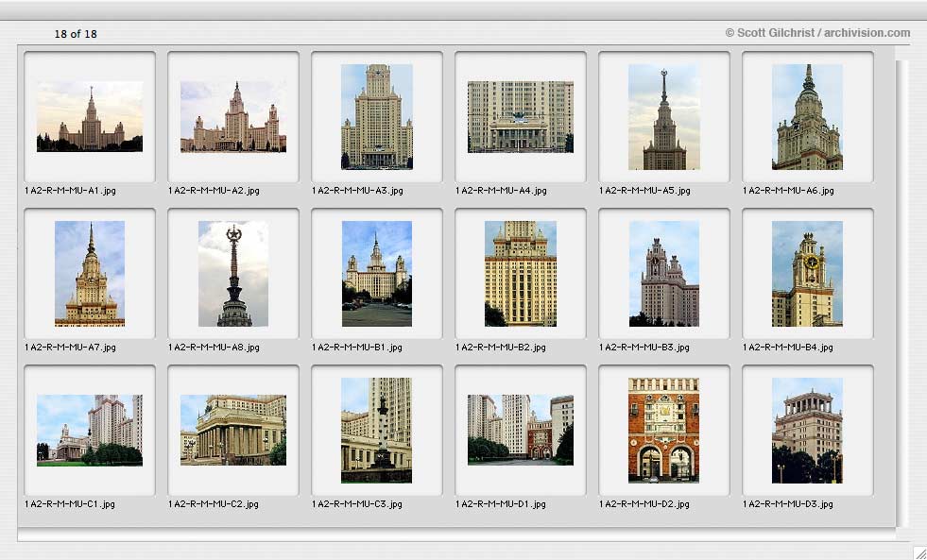Screen dimensions: 927x560
Task: Open thumbnail 1A2-R-M-MU-B1.jpg
Action: click(x=377, y=274)
